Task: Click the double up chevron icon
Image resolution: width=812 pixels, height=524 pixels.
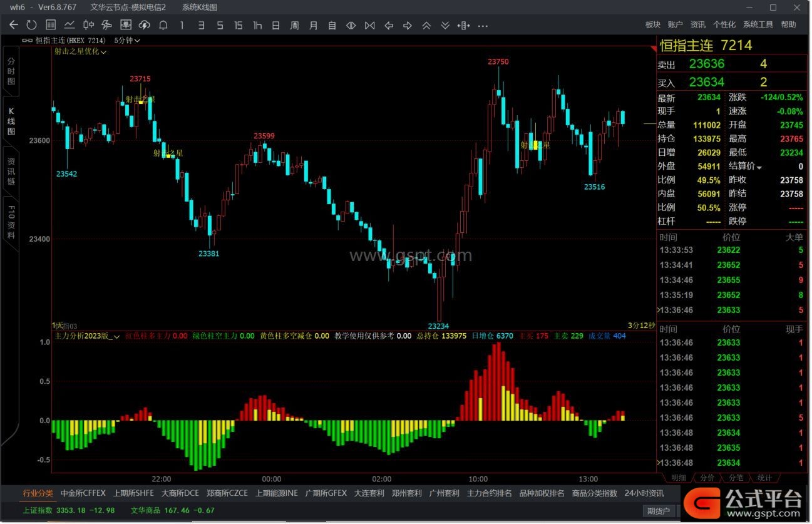Action: pos(426,25)
